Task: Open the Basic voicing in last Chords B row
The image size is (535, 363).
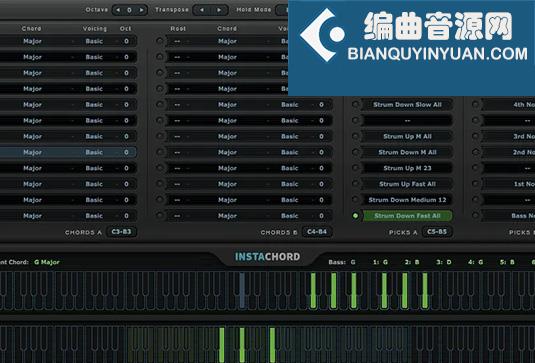Action: pos(290,216)
